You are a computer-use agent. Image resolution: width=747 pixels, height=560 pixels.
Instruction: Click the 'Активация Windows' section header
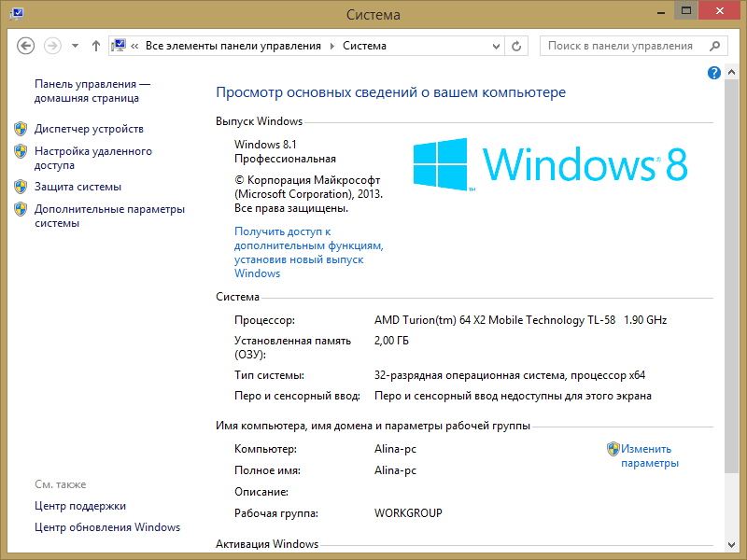[267, 544]
